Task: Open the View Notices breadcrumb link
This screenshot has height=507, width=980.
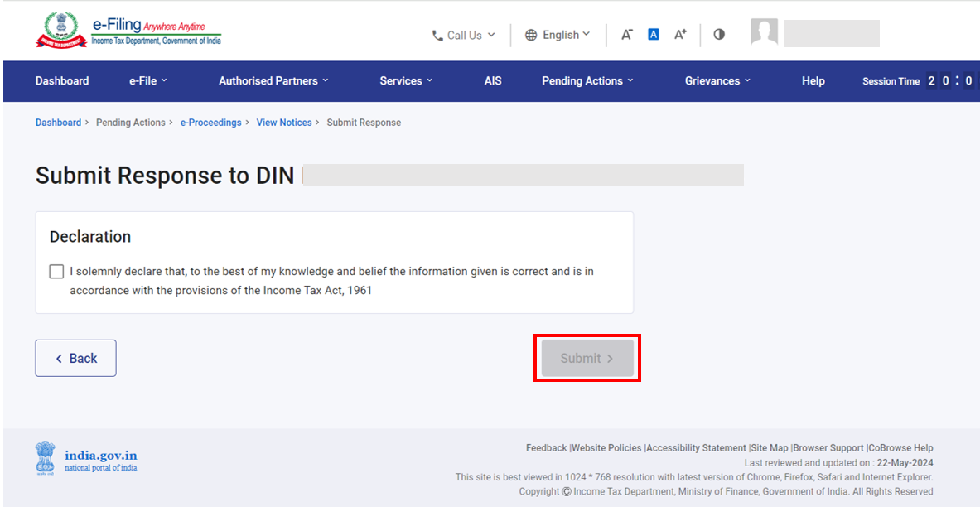Action: click(x=284, y=123)
